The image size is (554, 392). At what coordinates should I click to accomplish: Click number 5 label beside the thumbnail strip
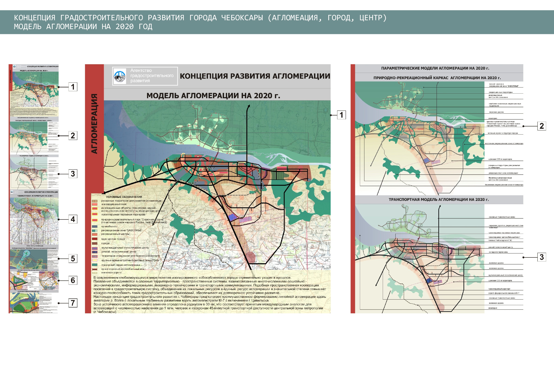(x=73, y=259)
